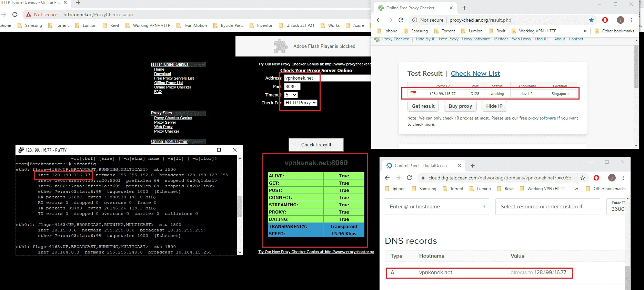
Task: Expand hidden bookmarks chevron in proxy-checker.org window
Action: click(585, 31)
